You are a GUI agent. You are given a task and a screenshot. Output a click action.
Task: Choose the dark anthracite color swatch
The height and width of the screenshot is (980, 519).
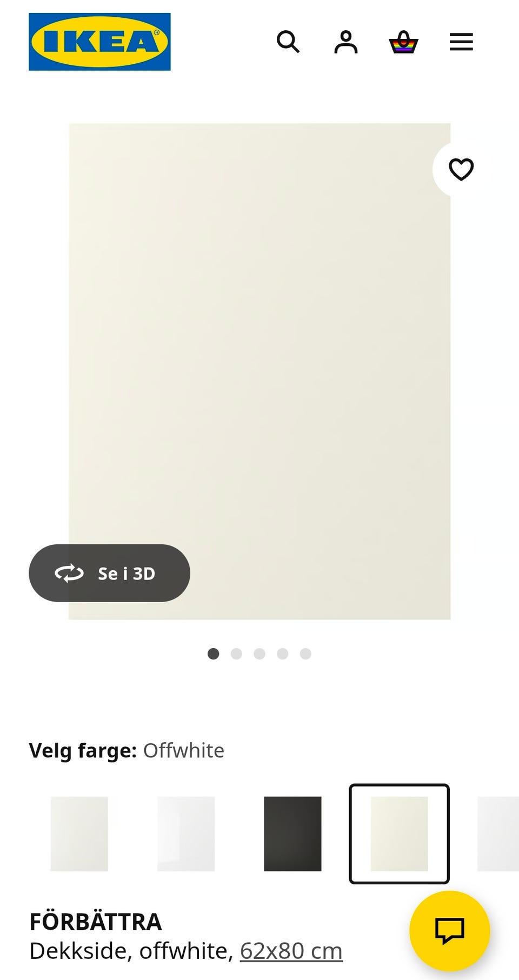point(292,834)
